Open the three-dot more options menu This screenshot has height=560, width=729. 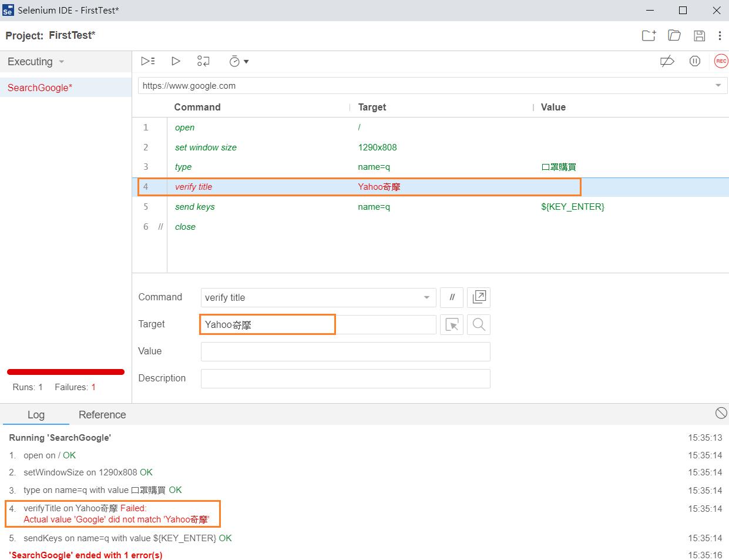click(720, 35)
